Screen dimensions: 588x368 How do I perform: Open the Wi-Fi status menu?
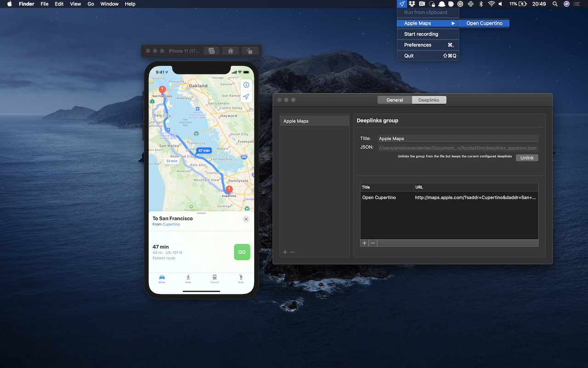tap(491, 4)
